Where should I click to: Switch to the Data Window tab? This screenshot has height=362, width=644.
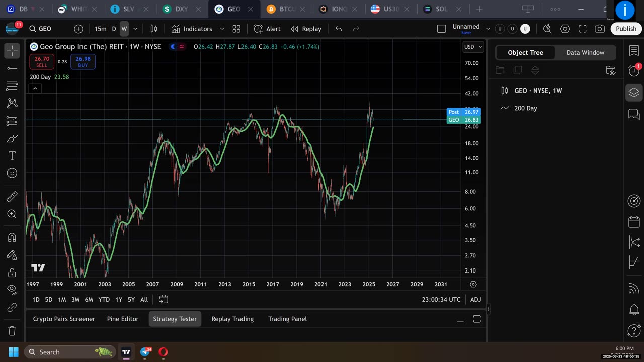(585, 52)
